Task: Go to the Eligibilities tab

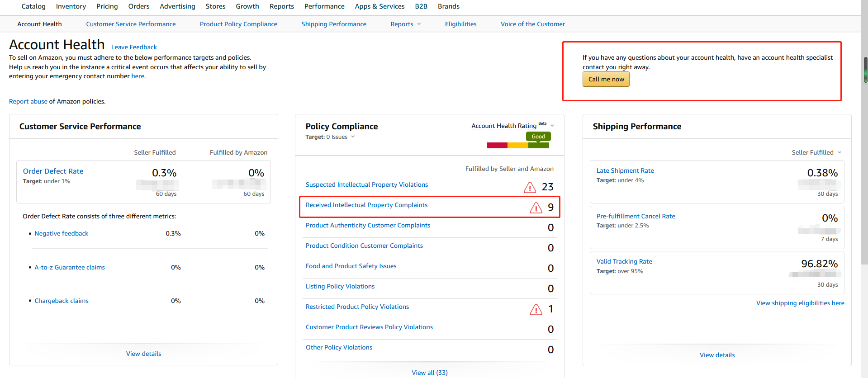Action: coord(461,24)
